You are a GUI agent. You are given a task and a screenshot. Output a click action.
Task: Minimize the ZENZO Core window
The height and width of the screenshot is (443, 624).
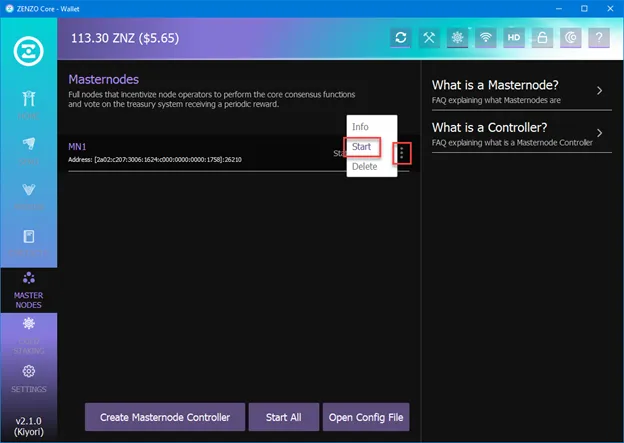559,8
